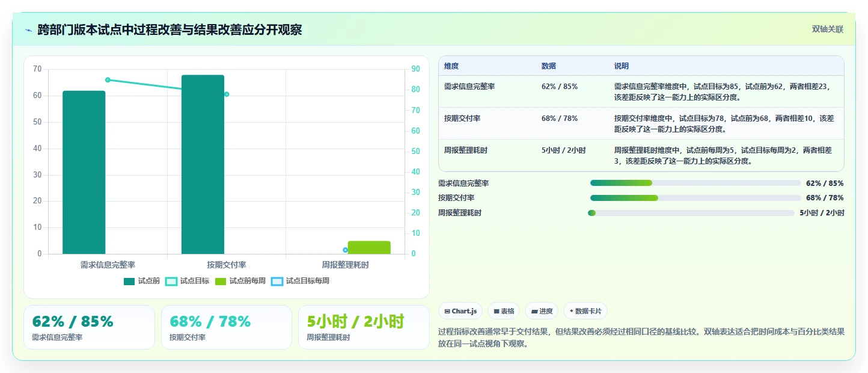The image size is (868, 373).
Task: Click the 需求信息完整率 bar in chart
Action: [84, 172]
